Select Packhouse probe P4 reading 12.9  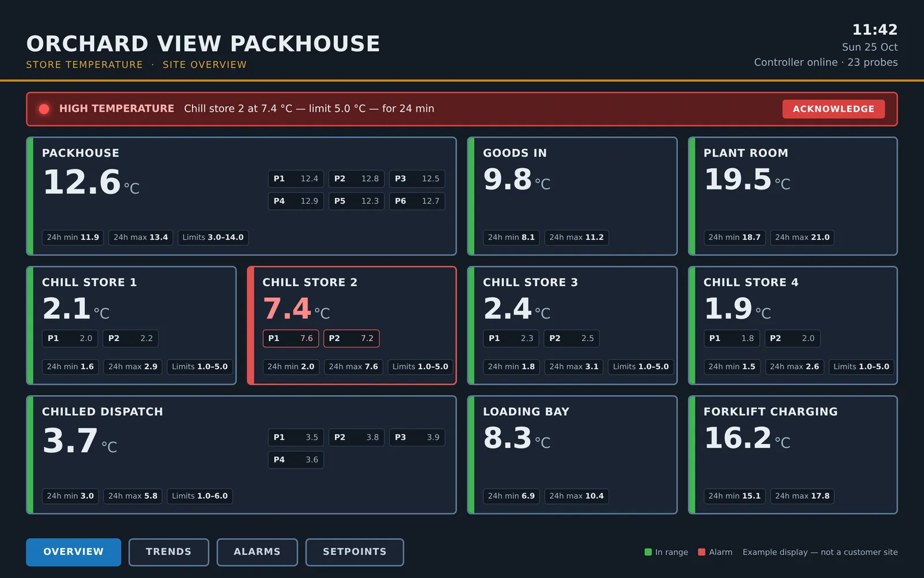point(296,201)
